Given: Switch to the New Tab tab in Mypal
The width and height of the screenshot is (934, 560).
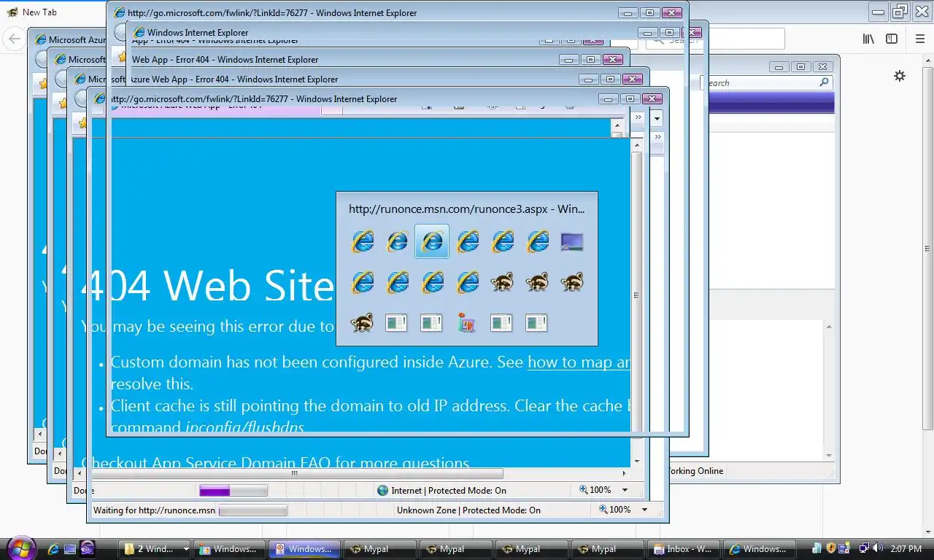Looking at the screenshot, I should [x=39, y=12].
